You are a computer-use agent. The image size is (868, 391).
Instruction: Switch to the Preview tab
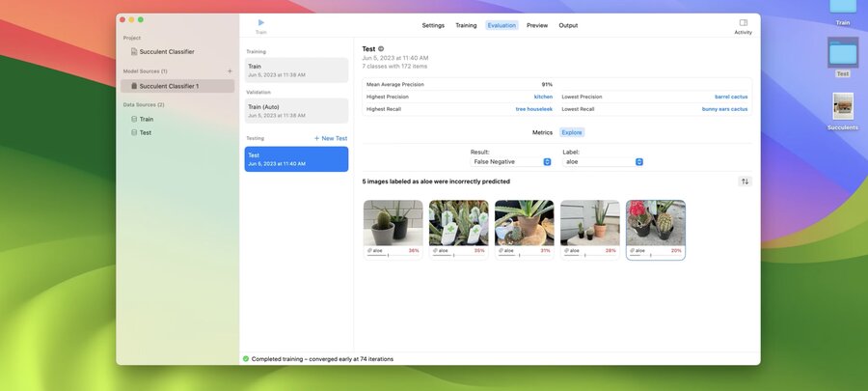pos(537,25)
